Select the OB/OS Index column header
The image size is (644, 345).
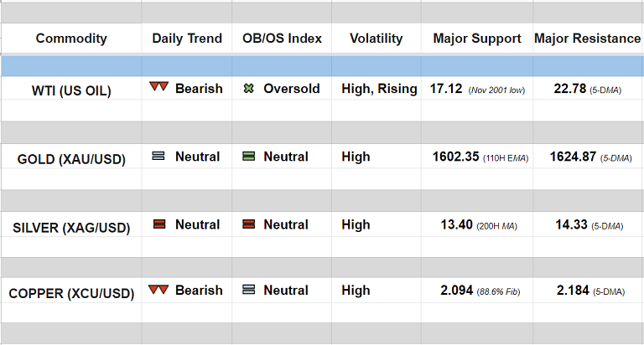pos(282,39)
